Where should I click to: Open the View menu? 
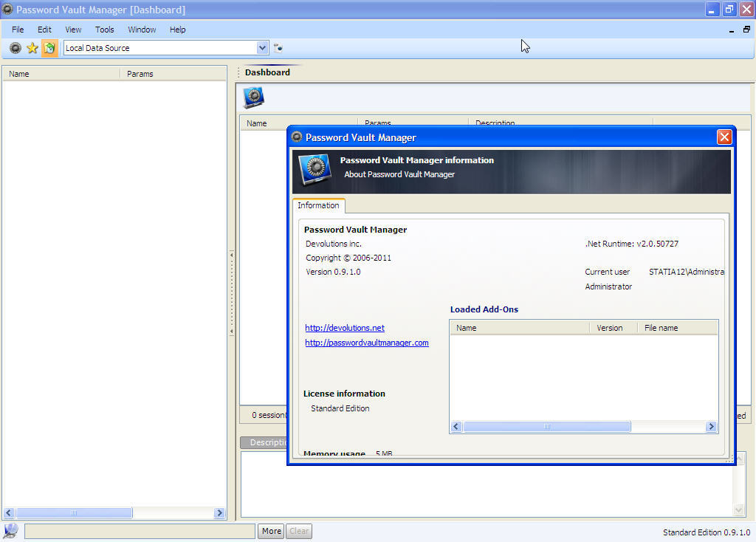click(x=73, y=30)
